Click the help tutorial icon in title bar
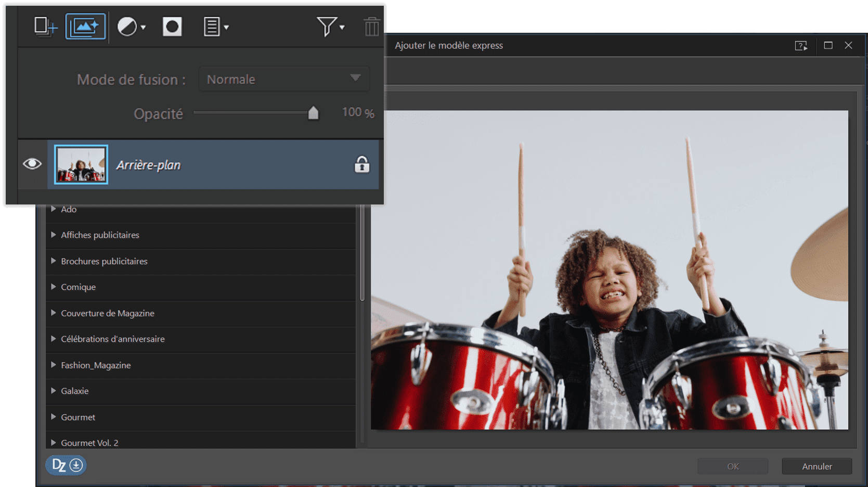868x487 pixels. 801,46
